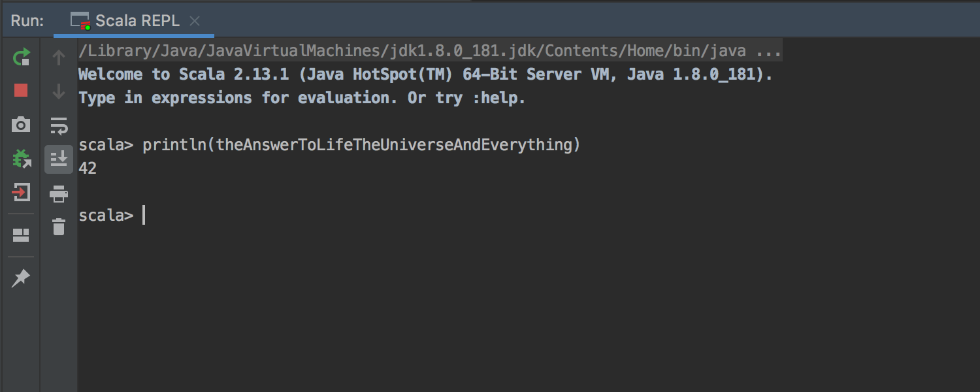Click the down arrow in console toolbar
This screenshot has width=980, height=392.
(x=59, y=91)
